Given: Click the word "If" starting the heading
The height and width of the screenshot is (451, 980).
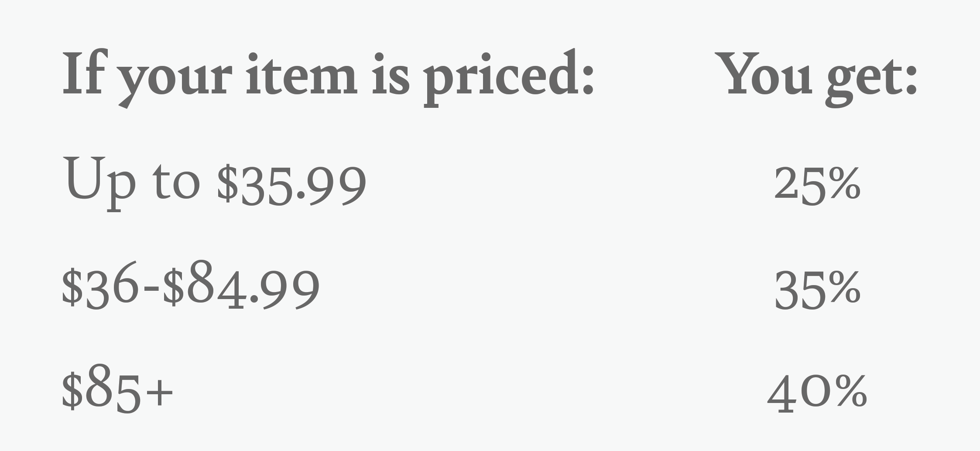Looking at the screenshot, I should [82, 73].
